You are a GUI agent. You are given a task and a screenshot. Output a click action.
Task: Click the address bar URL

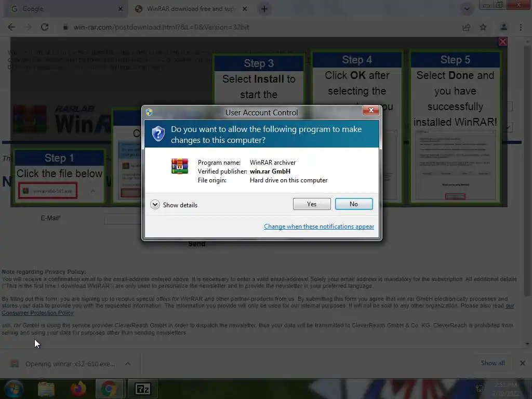[x=161, y=27]
